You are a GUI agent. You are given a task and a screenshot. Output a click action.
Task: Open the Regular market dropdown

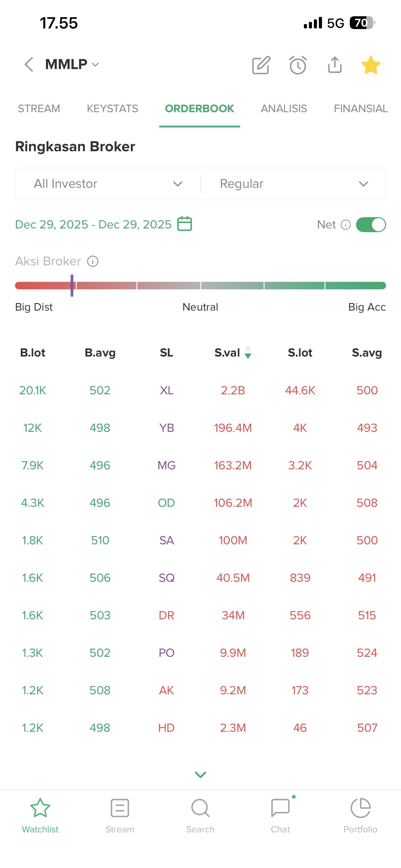pos(293,184)
